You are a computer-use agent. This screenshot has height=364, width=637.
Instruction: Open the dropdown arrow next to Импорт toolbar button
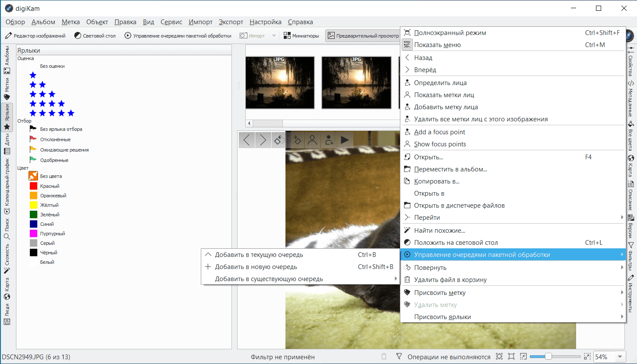[x=274, y=36]
